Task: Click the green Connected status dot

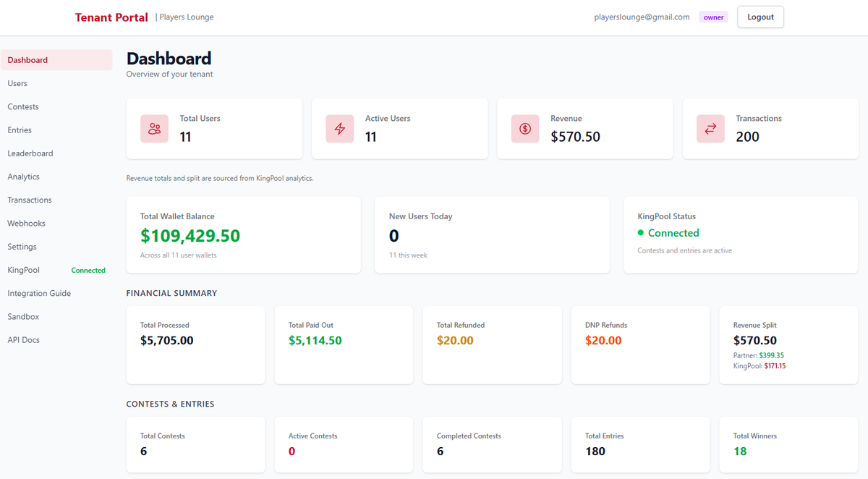Action: pos(641,233)
